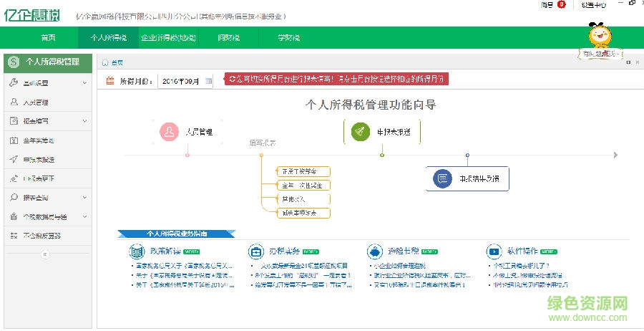Click the briefcase icon beside 办税实务
Image resolution: width=644 pixels, height=331 pixels.
(x=256, y=251)
